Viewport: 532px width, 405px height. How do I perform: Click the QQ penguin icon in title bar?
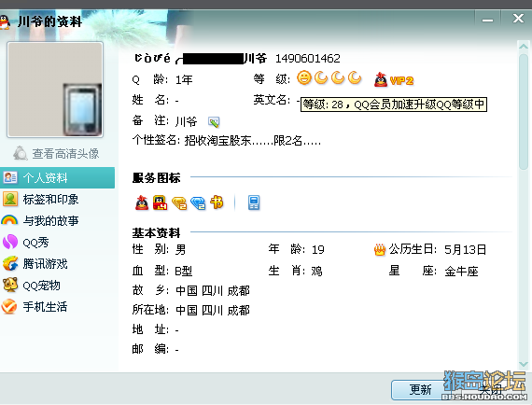coord(4,21)
